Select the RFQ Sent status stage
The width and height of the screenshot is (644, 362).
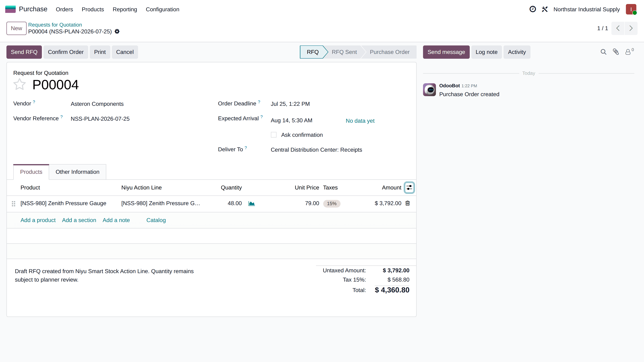tap(344, 52)
